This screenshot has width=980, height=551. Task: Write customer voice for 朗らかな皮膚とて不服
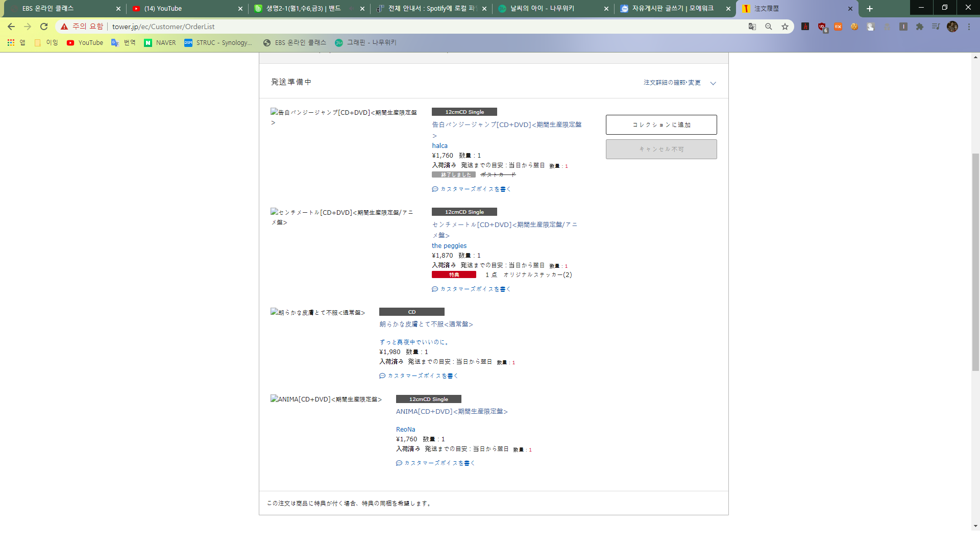pos(419,376)
